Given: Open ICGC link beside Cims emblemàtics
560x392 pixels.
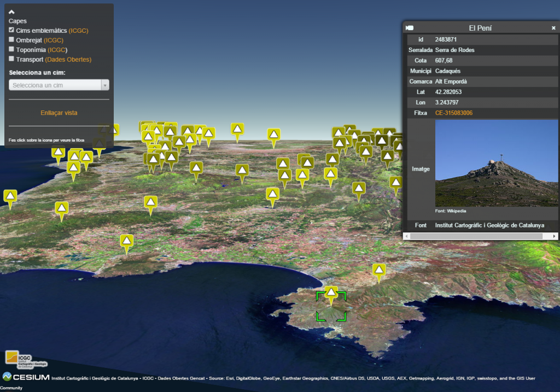Looking at the screenshot, I should (78, 31).
